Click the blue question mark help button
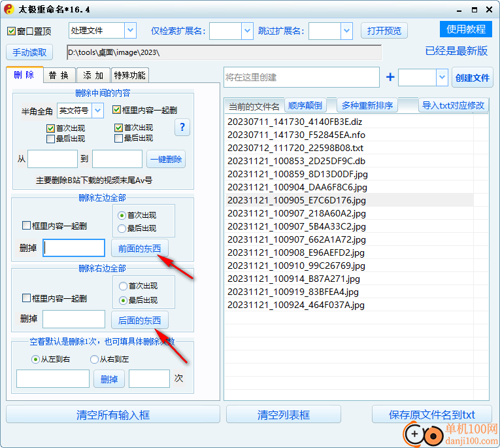This screenshot has width=500, height=448. click(x=182, y=128)
